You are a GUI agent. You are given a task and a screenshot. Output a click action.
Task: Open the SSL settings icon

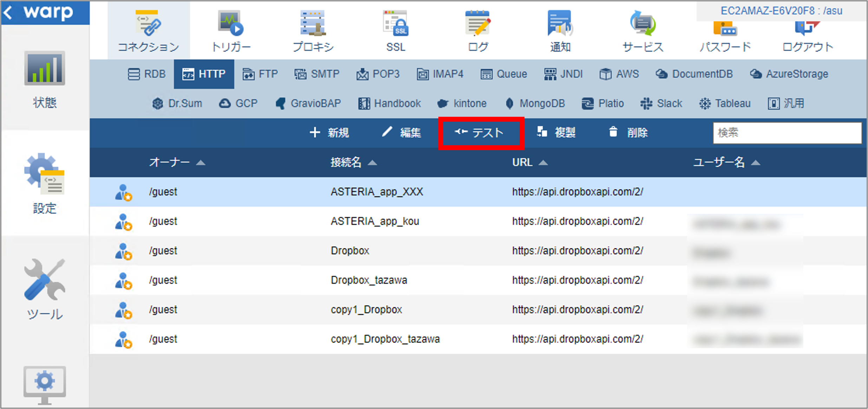coord(396,31)
